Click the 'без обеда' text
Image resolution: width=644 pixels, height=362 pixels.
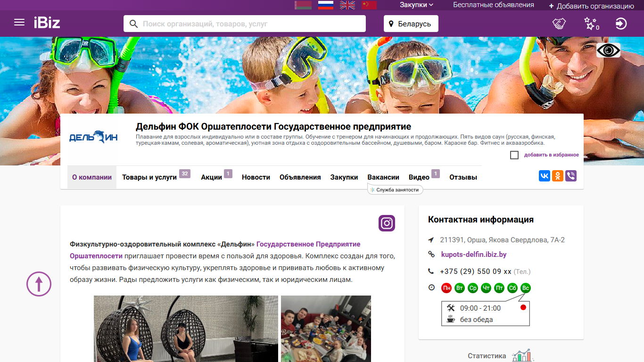[477, 320]
